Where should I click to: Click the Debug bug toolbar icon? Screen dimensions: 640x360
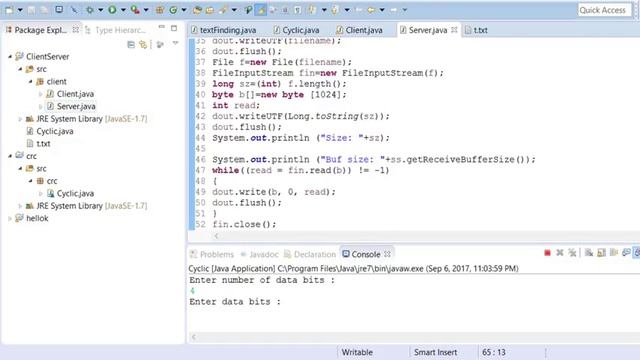tap(89, 10)
